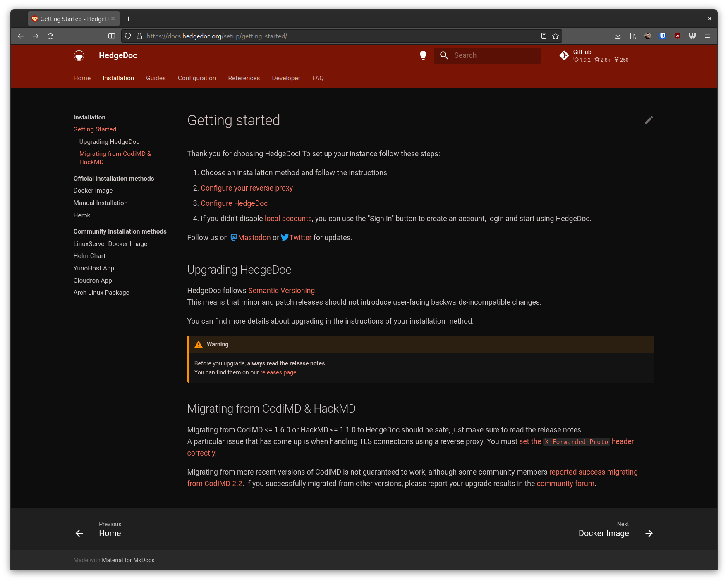Image resolution: width=728 pixels, height=582 pixels.
Task: Click the uBlock Origin extension icon
Action: click(678, 36)
